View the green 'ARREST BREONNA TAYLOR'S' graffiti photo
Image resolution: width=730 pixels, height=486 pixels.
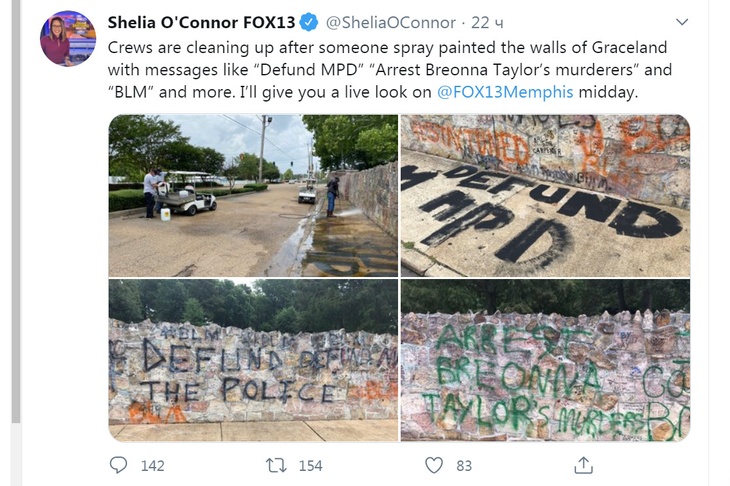pyautogui.click(x=545, y=360)
